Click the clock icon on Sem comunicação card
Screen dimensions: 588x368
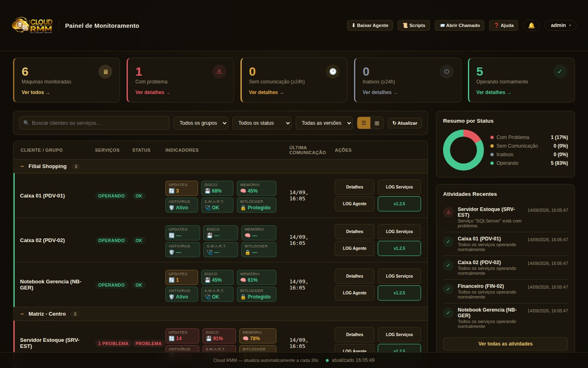click(333, 72)
